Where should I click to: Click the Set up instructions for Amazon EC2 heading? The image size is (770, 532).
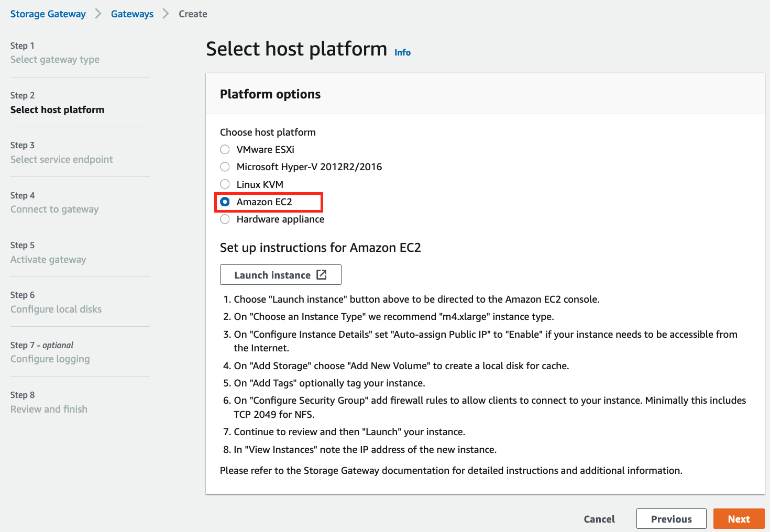321,248
